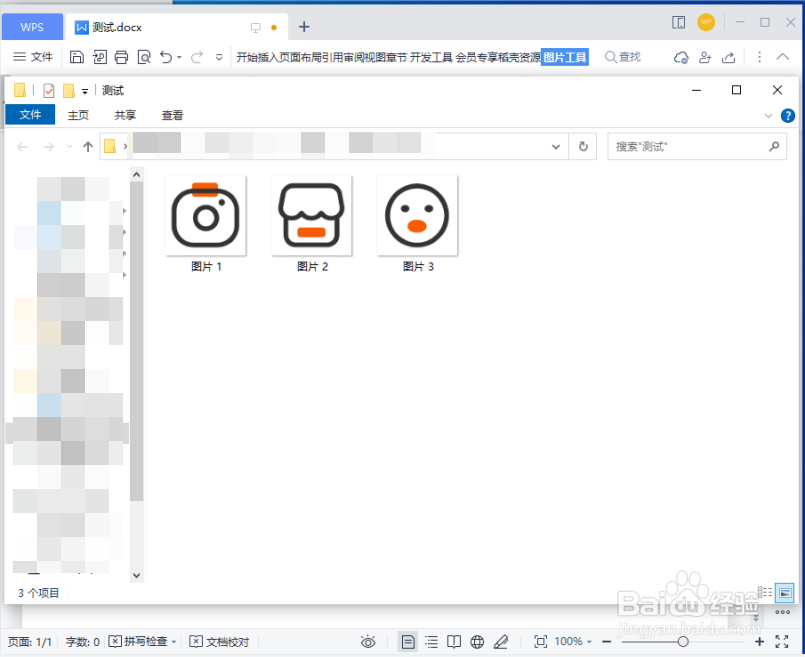The height and width of the screenshot is (657, 805).
Task: Switch to the WPS home tab
Action: coord(32,27)
